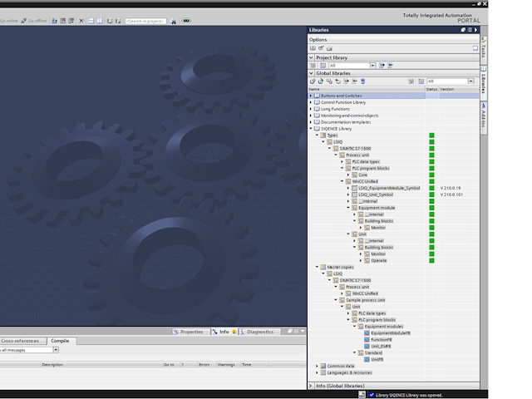Click global libraries list-view icon left of the All filter

point(421,81)
